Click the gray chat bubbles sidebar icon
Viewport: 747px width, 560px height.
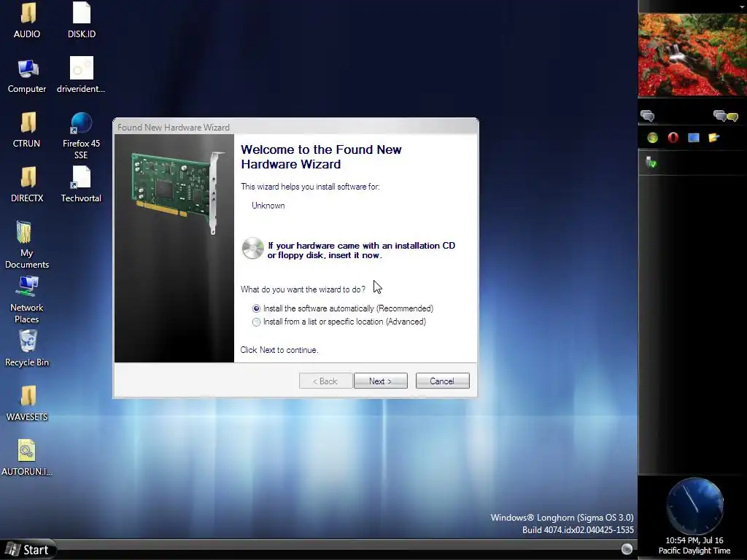[x=648, y=116]
